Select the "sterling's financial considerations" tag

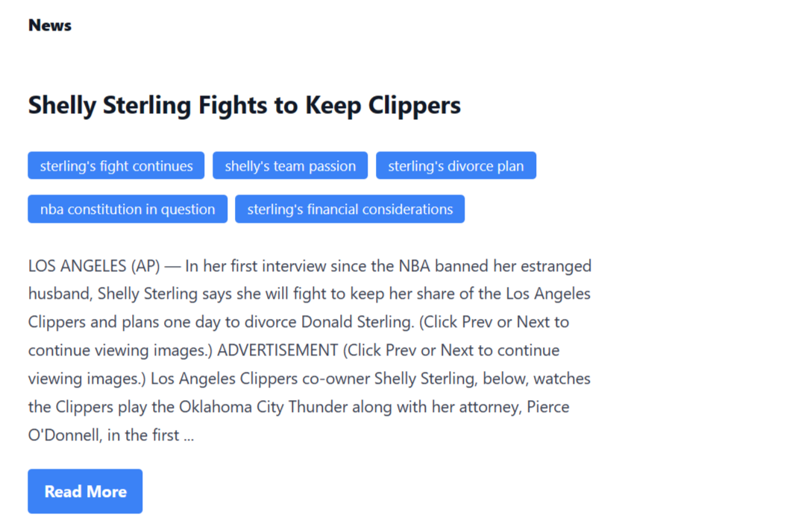[x=350, y=209]
